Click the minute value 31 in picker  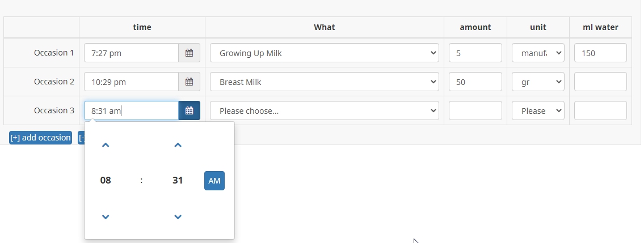click(178, 181)
